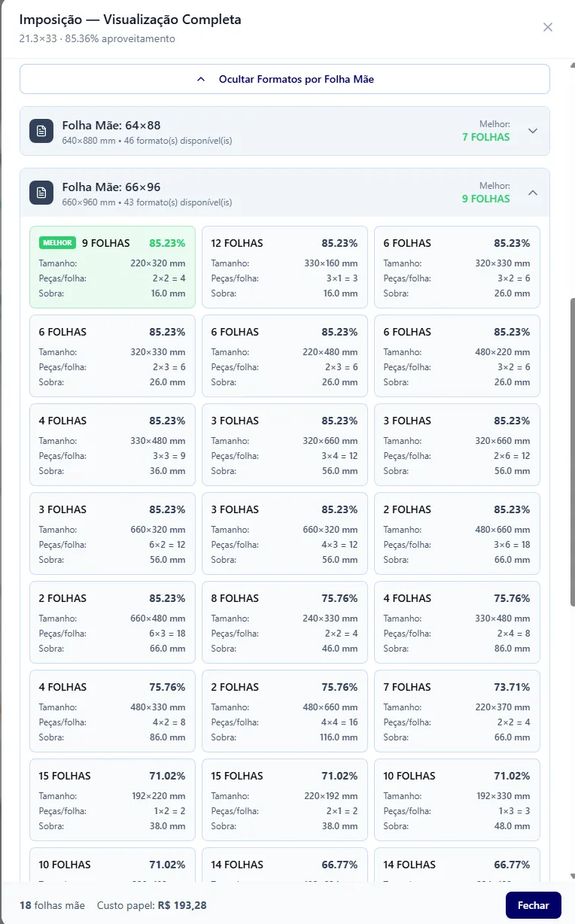Click the Fechar button
575x924 pixels.
[534, 905]
